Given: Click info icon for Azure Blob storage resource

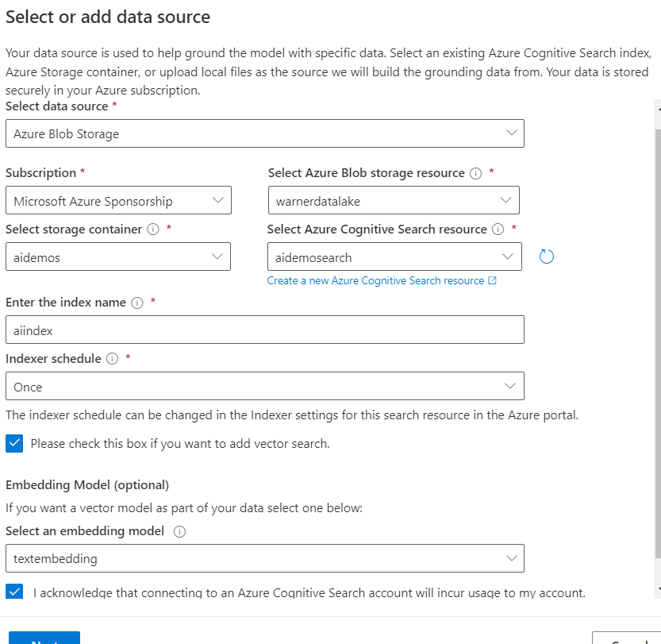Looking at the screenshot, I should point(476,173).
